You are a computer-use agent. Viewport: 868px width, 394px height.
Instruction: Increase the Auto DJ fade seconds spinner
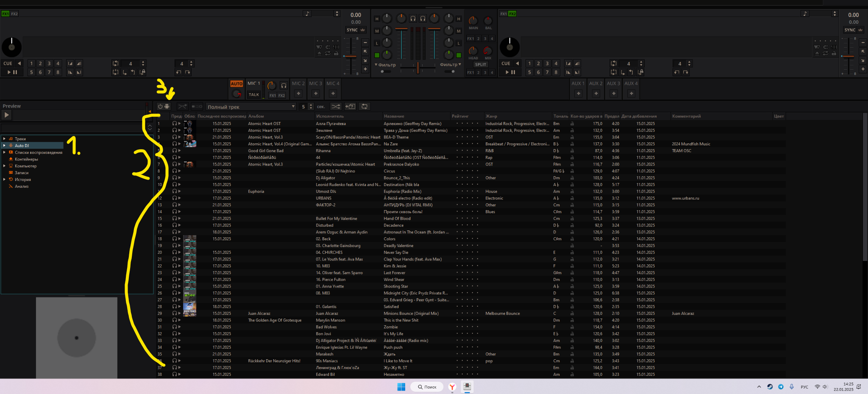[x=311, y=105]
